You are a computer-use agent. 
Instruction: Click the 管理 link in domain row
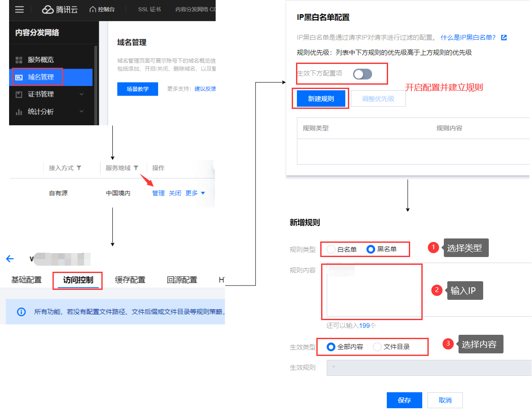158,193
